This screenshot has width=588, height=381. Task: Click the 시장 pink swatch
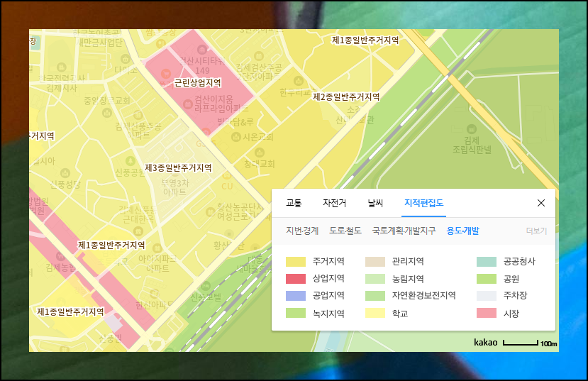tap(487, 313)
